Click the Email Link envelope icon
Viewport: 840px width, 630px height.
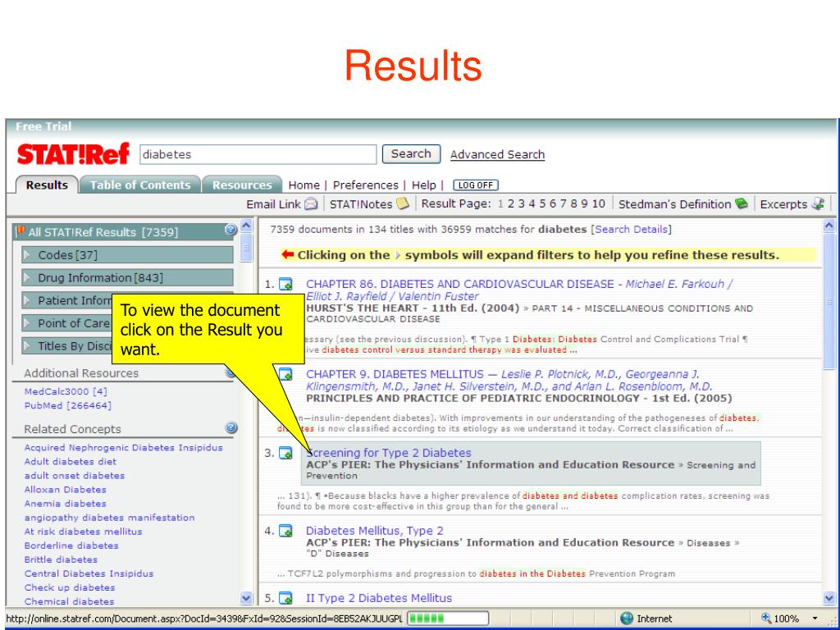point(311,204)
